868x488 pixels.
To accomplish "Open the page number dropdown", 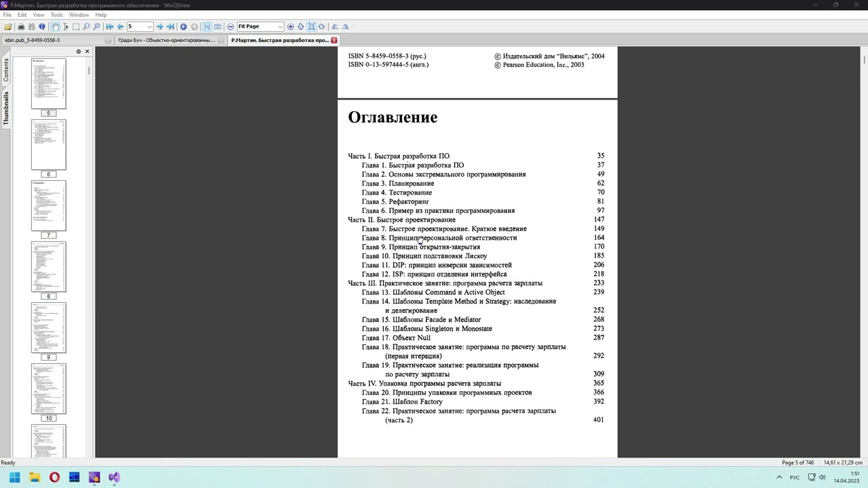I will [149, 26].
